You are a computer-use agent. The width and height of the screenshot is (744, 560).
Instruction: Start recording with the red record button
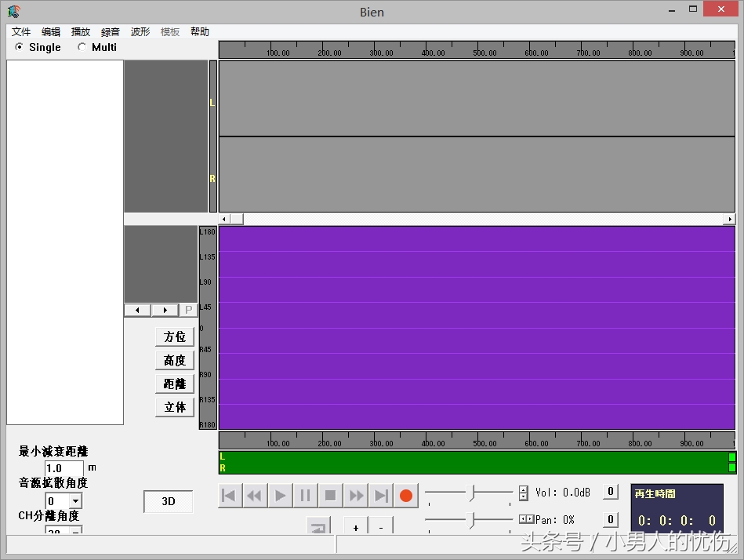coord(406,496)
